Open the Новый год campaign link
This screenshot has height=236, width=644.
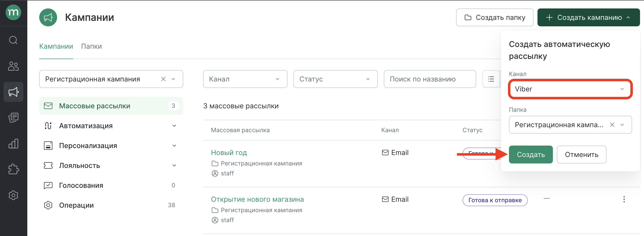(228, 153)
